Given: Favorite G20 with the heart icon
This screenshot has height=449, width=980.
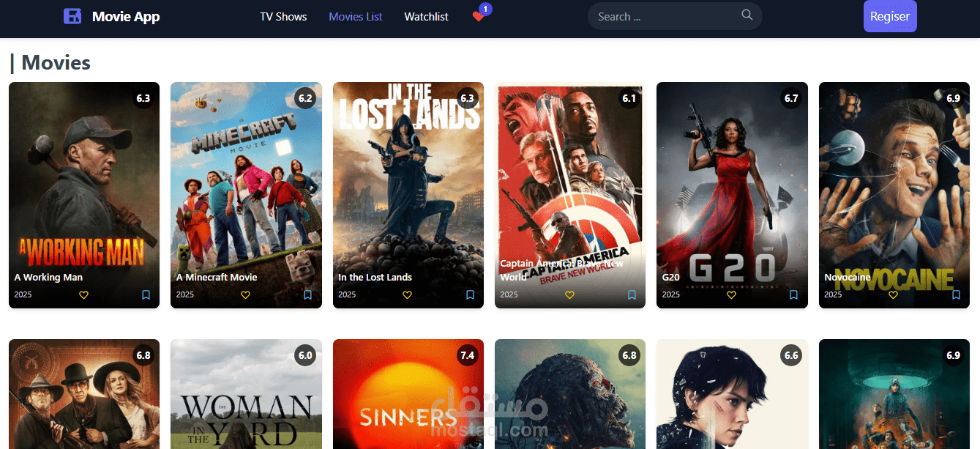Looking at the screenshot, I should (731, 294).
